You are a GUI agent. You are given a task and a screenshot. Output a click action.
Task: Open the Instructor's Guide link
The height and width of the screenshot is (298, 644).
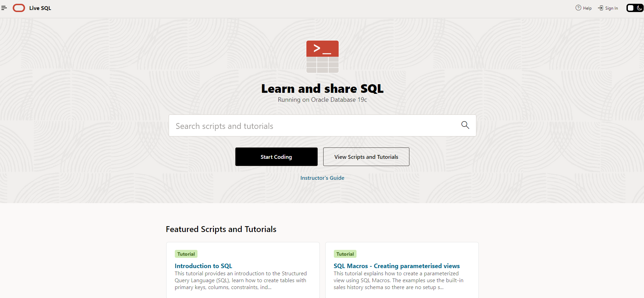[322, 178]
